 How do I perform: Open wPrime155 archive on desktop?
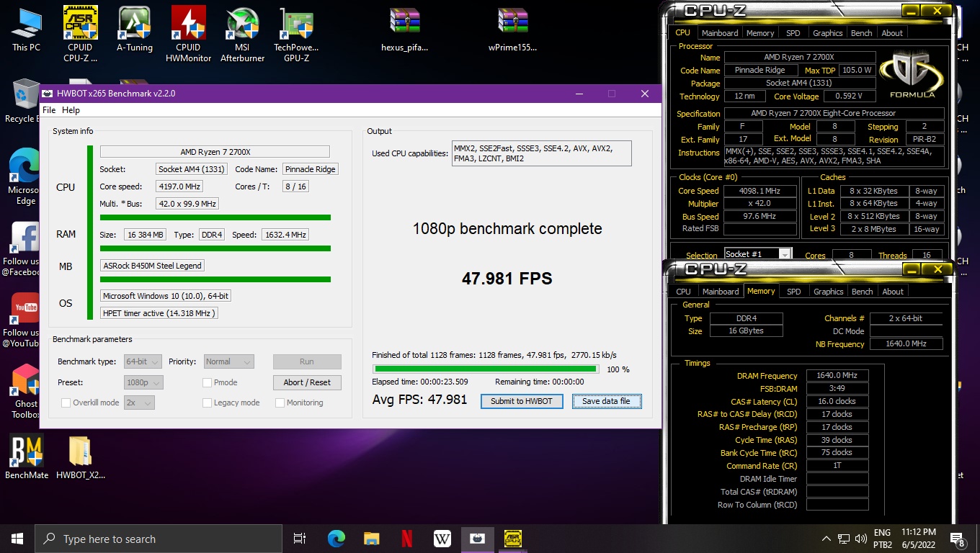tap(512, 30)
